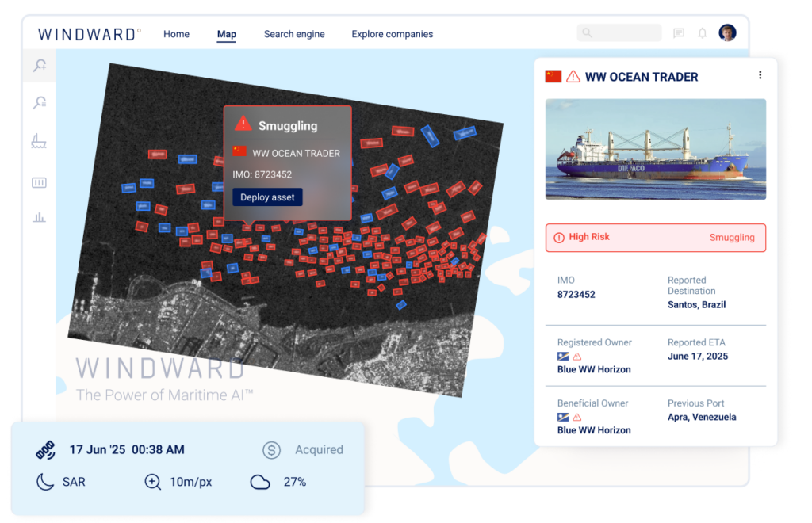Click the High Risk alert icon
The height and width of the screenshot is (523, 812).
pos(559,238)
